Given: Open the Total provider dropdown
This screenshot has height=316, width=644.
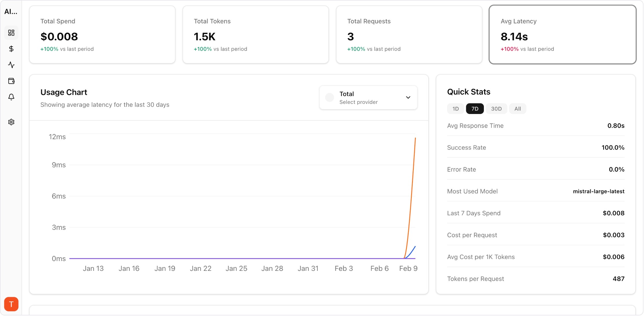Looking at the screenshot, I should (x=368, y=98).
